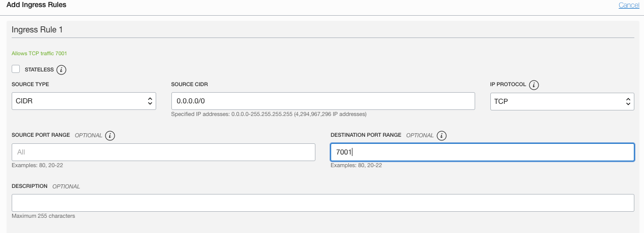644x233 pixels.
Task: Click the SOURCE TYPE label
Action: [x=30, y=85]
